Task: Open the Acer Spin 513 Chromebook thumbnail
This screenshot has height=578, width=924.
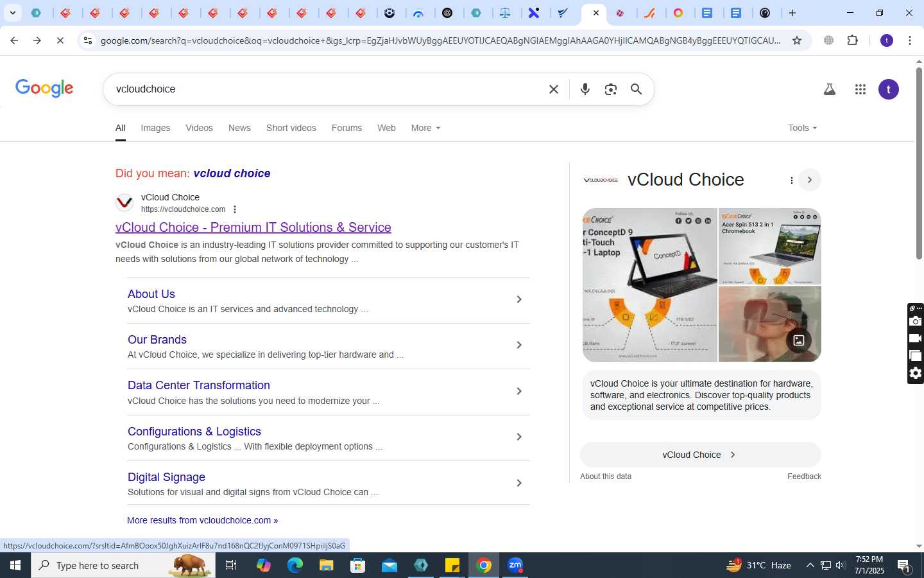Action: point(770,247)
